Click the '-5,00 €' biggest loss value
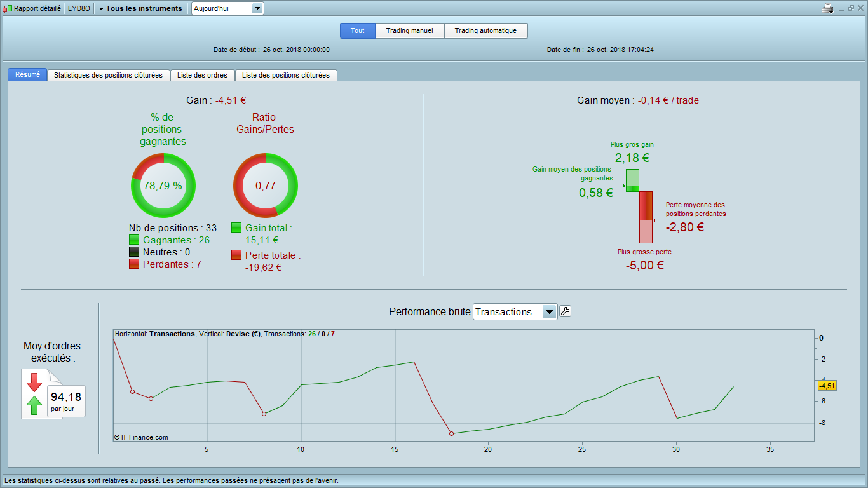The width and height of the screenshot is (868, 488). [645, 266]
